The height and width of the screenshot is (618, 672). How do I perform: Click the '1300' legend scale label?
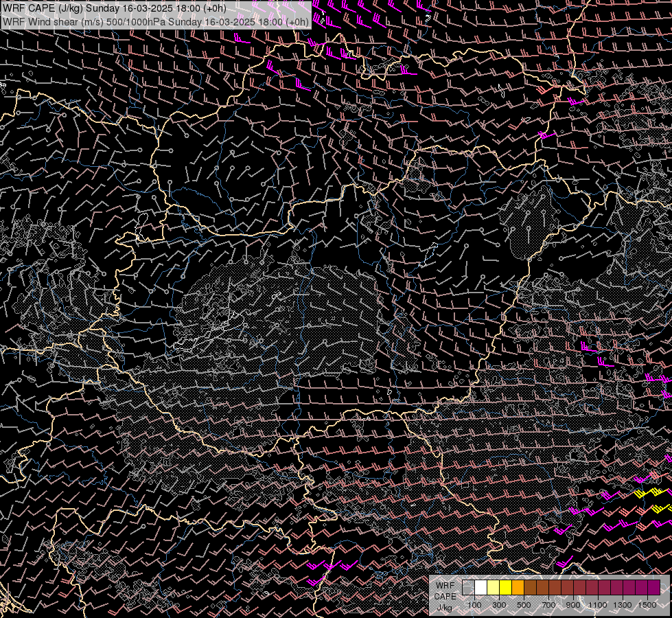pyautogui.click(x=623, y=605)
